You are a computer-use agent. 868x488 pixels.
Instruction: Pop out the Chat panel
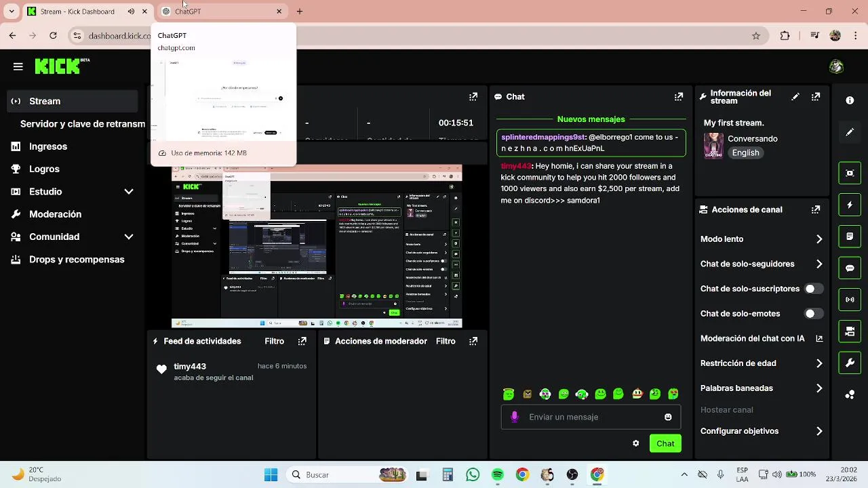pyautogui.click(x=679, y=97)
